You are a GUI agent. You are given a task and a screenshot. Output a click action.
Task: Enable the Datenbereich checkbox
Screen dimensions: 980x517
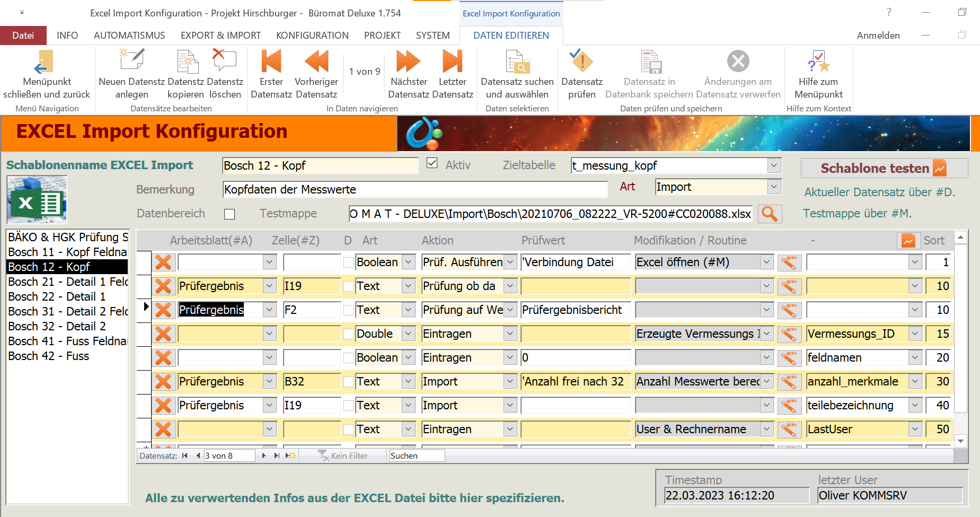tap(229, 214)
